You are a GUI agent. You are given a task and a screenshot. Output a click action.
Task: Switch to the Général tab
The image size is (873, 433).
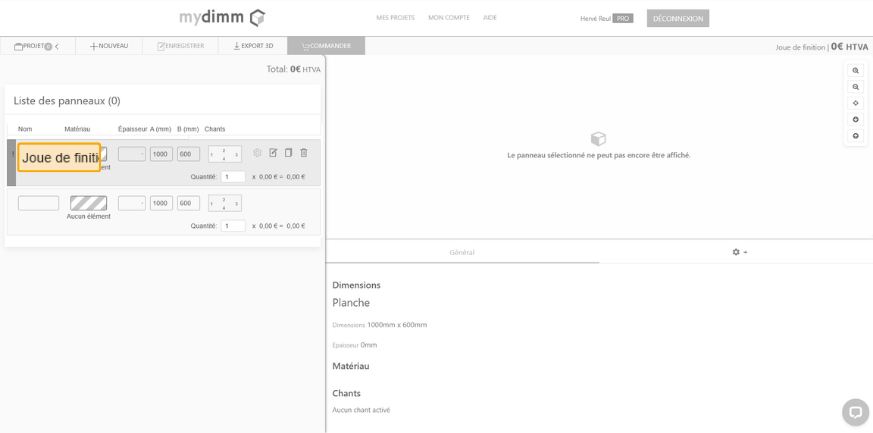(x=462, y=252)
